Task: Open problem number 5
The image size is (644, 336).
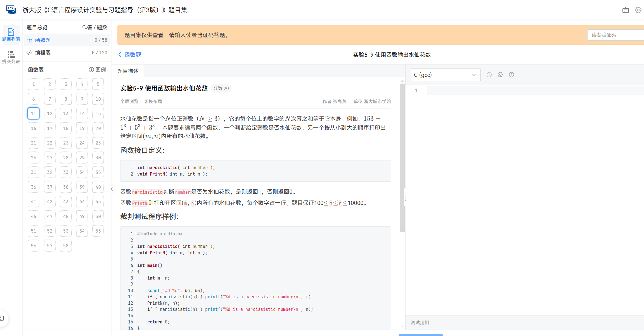Action: click(x=98, y=84)
